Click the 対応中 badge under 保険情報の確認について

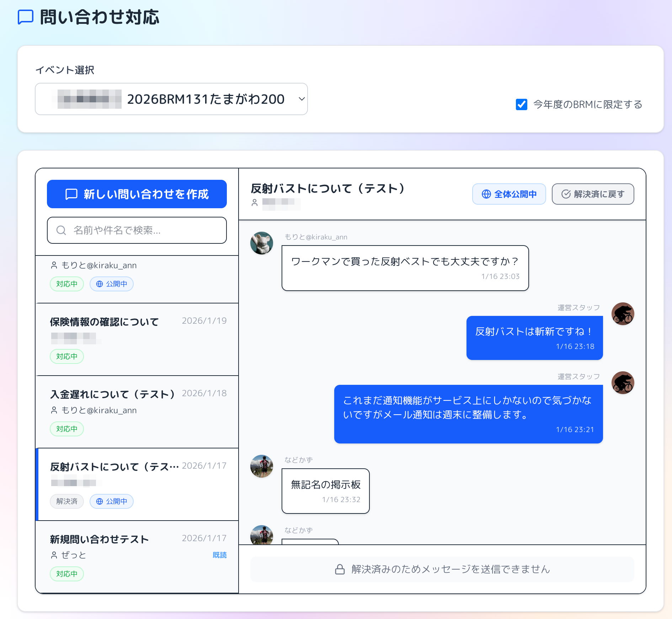[x=67, y=356]
